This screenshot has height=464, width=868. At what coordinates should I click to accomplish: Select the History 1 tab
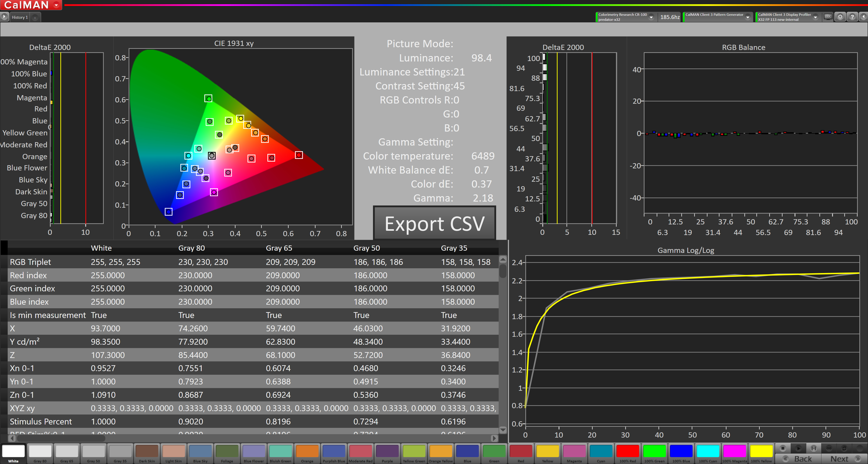19,17
